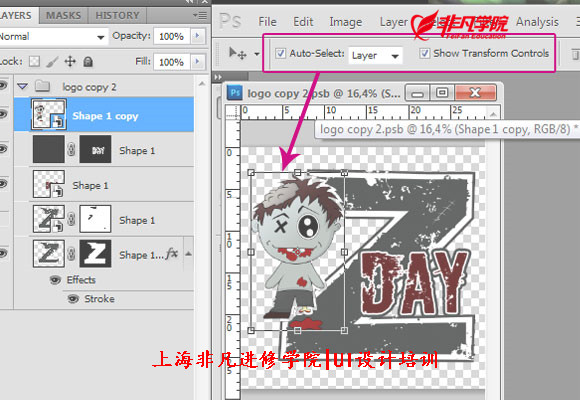The image size is (580, 400).
Task: Click the lock position icon
Action: click(70, 61)
